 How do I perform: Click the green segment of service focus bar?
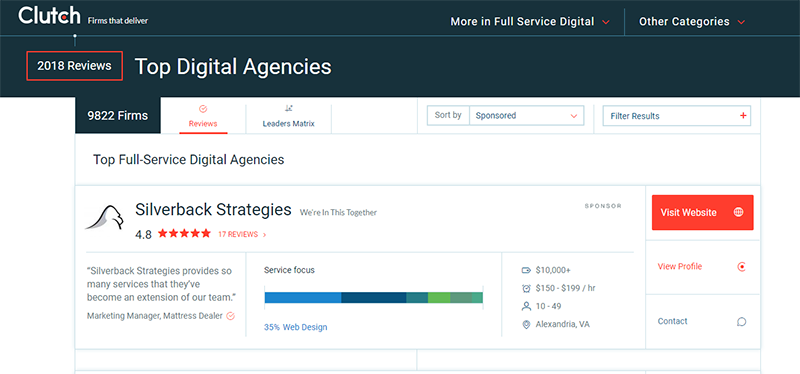pyautogui.click(x=439, y=297)
